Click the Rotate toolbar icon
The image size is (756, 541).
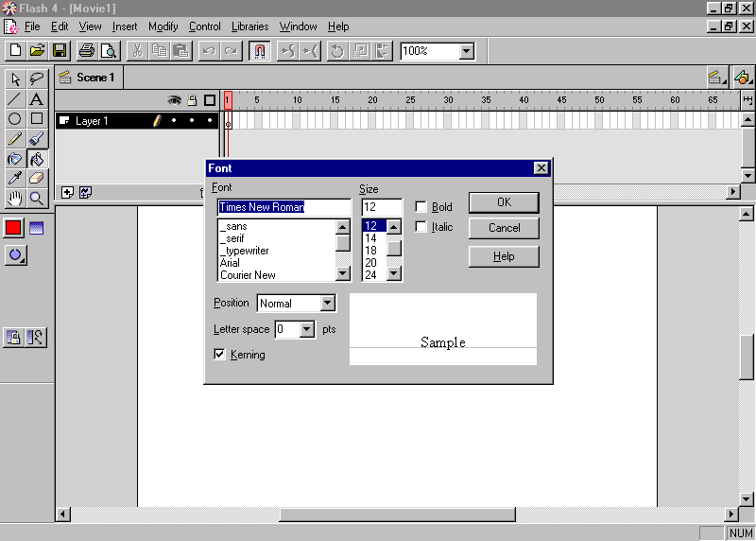coord(337,51)
